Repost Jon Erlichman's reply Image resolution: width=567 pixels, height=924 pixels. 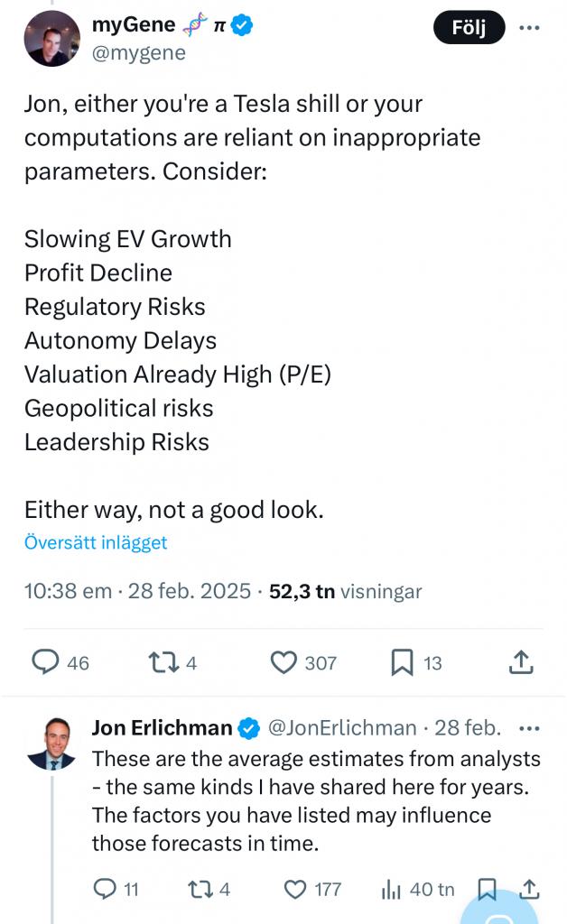pyautogui.click(x=195, y=889)
